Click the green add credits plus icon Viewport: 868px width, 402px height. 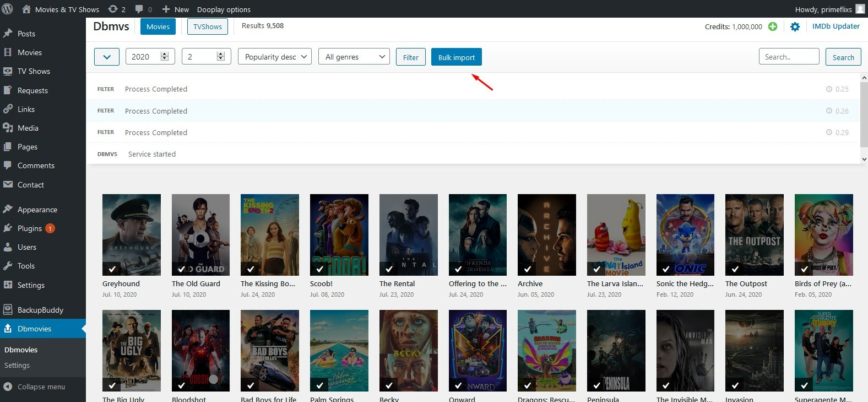tap(773, 26)
